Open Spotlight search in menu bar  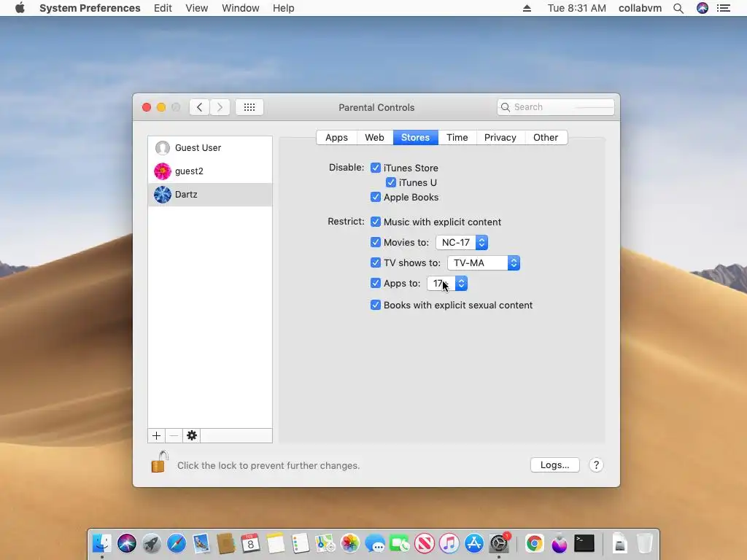click(x=678, y=8)
